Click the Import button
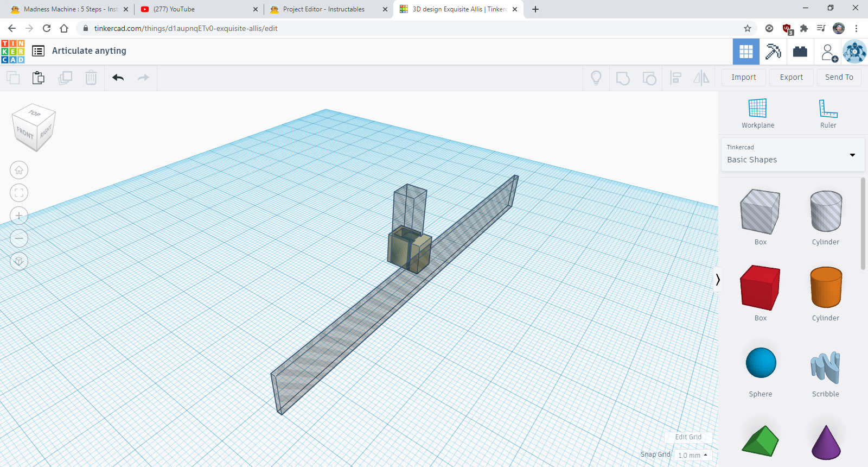Viewport: 868px width, 467px height. [744, 77]
